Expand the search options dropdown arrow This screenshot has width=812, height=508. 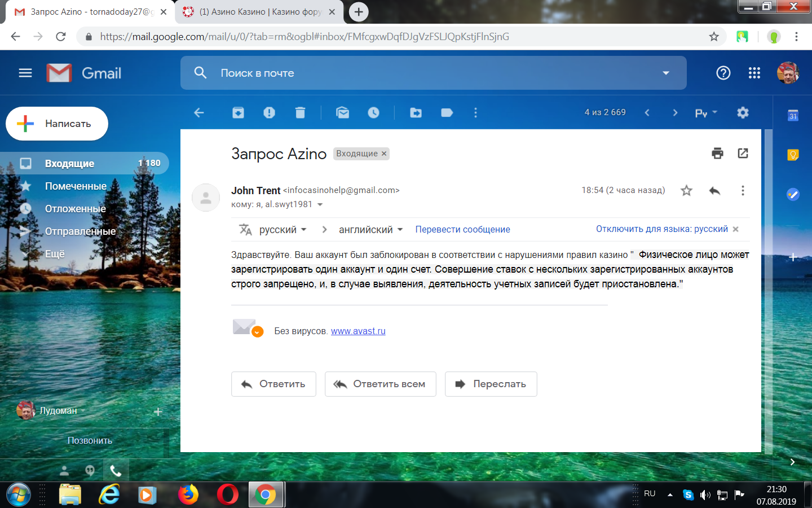click(666, 73)
